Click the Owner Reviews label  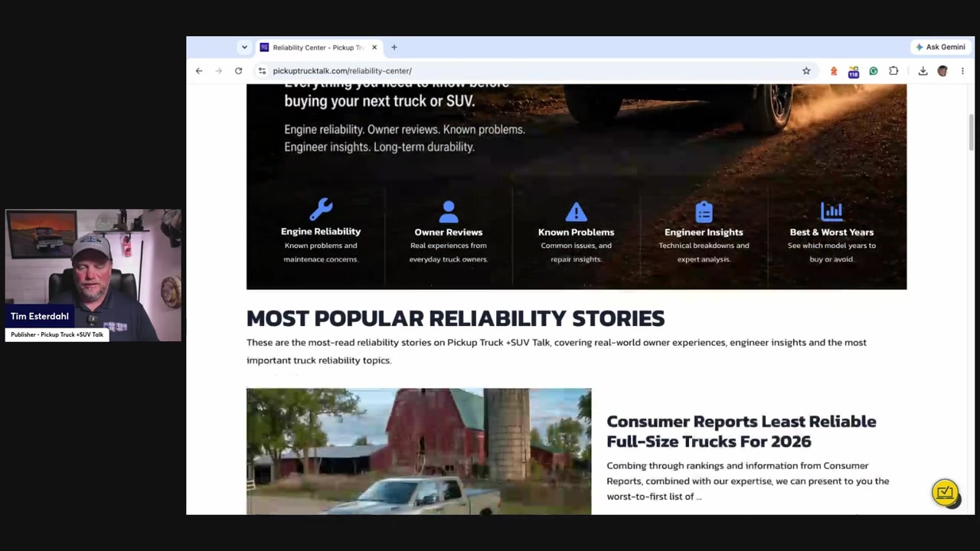[449, 232]
